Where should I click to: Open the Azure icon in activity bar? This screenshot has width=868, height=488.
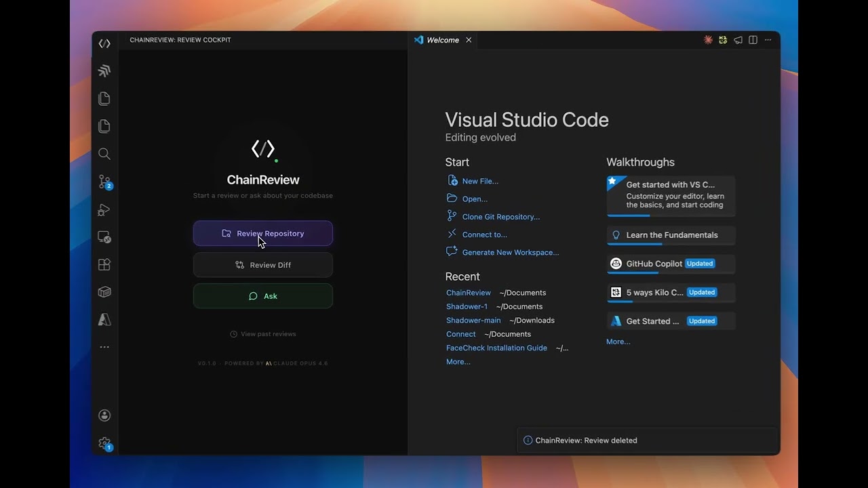pos(104,319)
